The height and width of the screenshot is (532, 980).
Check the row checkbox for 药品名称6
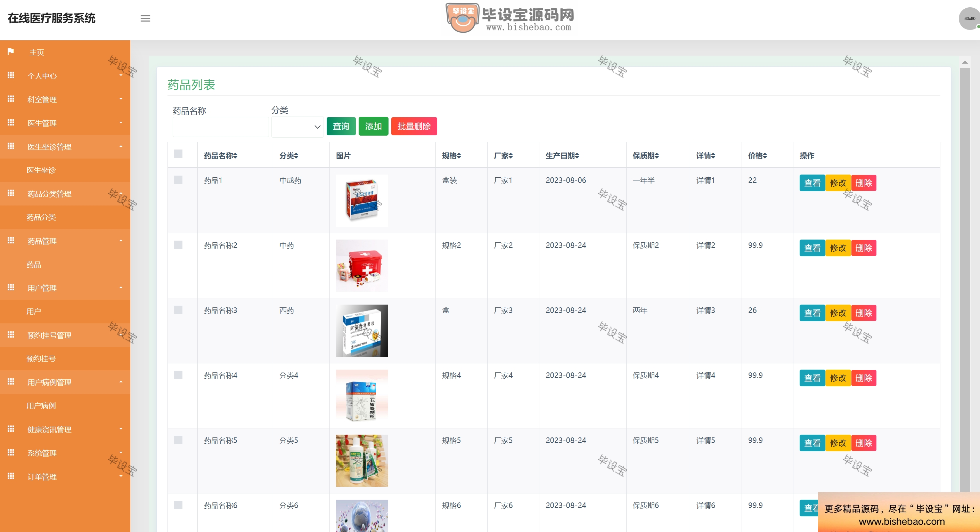pyautogui.click(x=178, y=505)
